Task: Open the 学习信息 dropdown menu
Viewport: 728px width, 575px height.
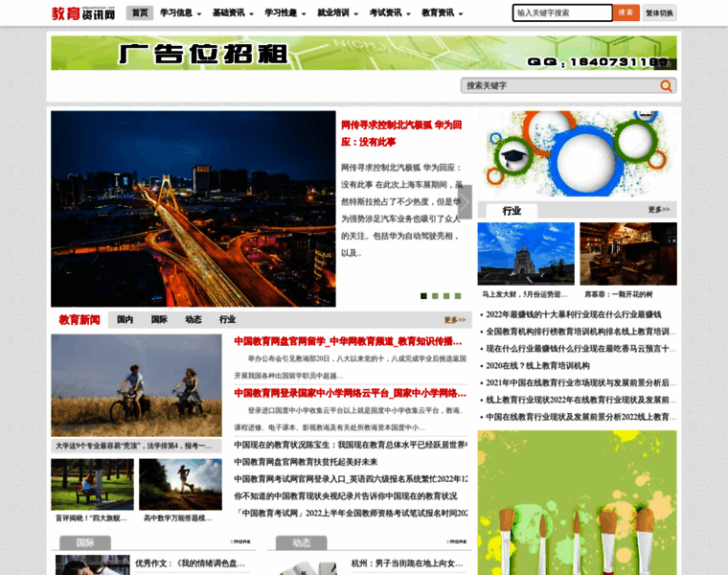Action: tap(181, 13)
